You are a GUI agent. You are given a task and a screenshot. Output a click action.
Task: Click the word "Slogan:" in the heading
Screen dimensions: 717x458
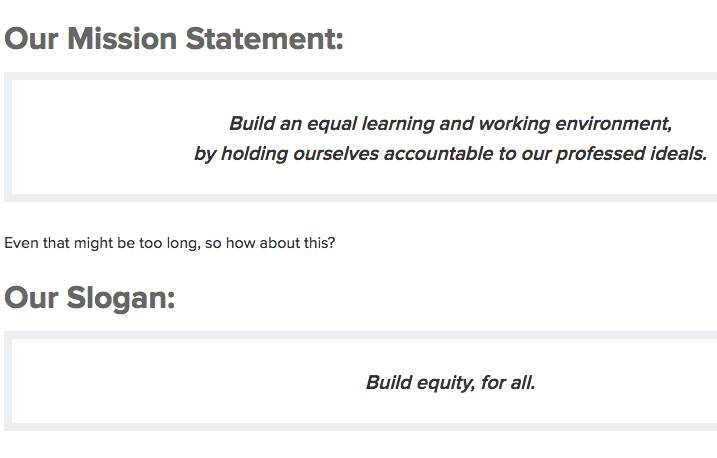click(x=121, y=298)
